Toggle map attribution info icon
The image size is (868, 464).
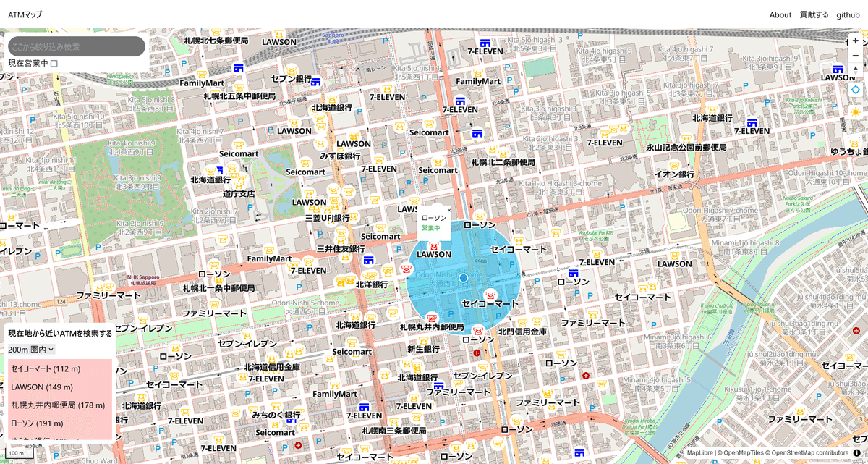pyautogui.click(x=857, y=453)
